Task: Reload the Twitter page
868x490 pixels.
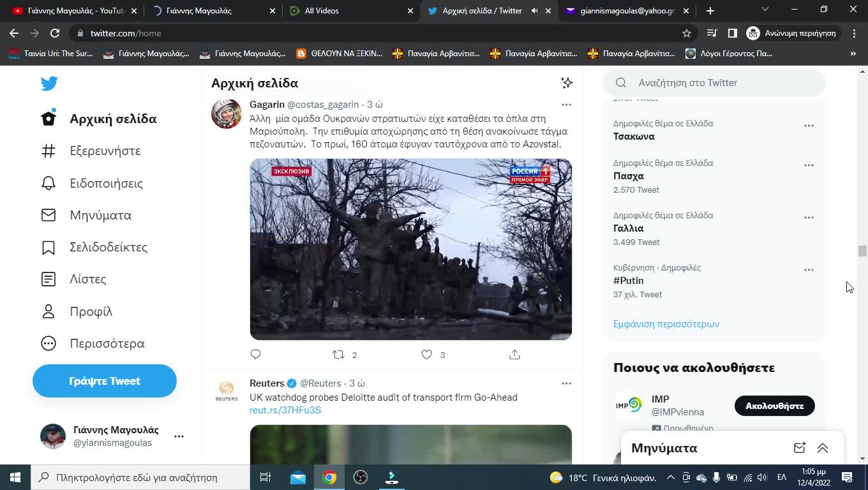Action: (55, 33)
